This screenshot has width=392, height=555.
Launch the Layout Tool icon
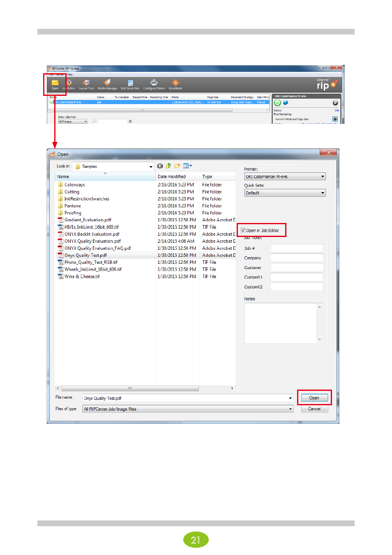pyautogui.click(x=86, y=84)
